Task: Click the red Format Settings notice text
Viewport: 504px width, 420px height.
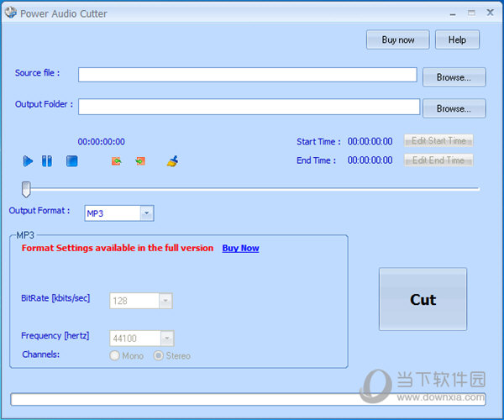Action: click(x=118, y=248)
